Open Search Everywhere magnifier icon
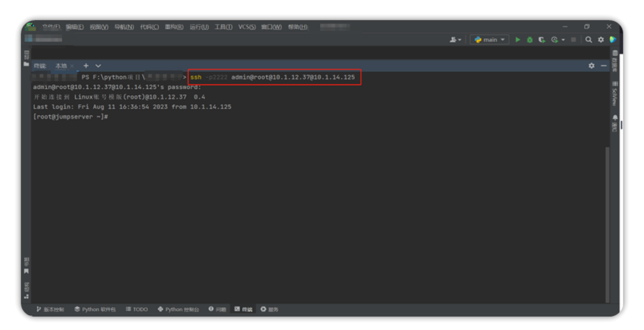 588,40
